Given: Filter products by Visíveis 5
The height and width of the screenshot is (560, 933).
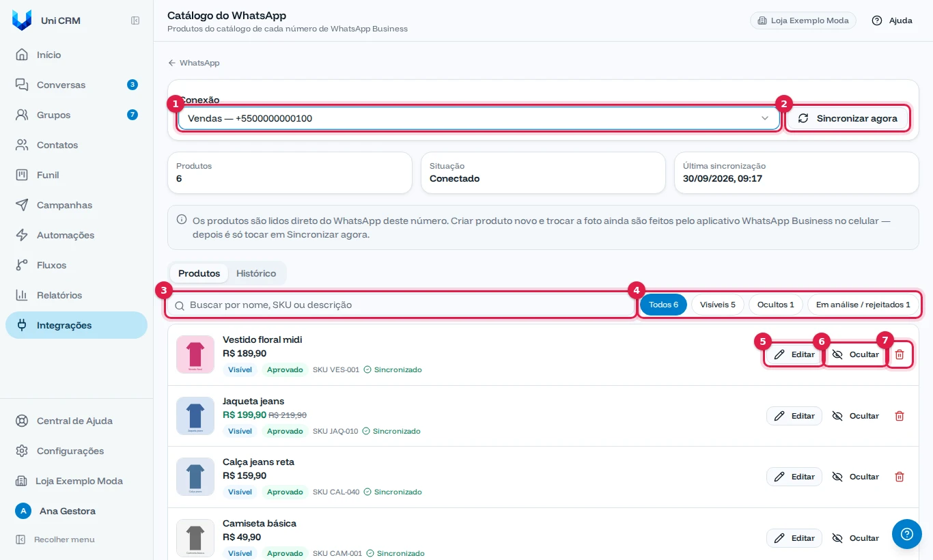Looking at the screenshot, I should 718,305.
